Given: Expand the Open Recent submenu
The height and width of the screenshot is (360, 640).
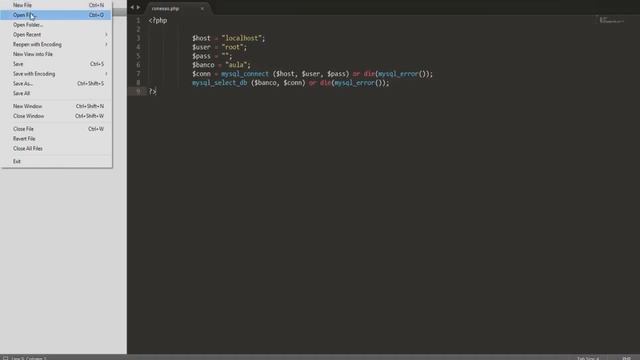Looking at the screenshot, I should coord(56,35).
